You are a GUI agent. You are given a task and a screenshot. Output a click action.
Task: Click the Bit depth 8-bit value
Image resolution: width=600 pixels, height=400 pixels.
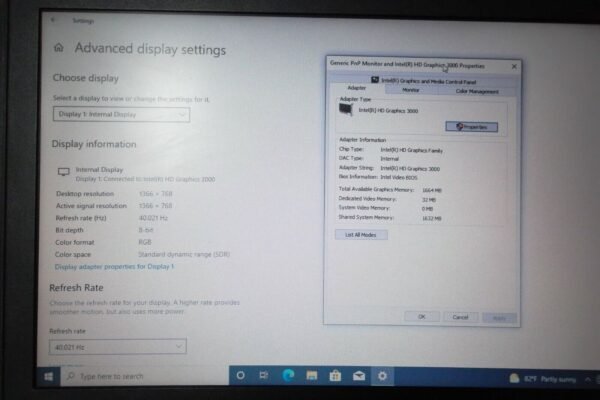pos(146,230)
